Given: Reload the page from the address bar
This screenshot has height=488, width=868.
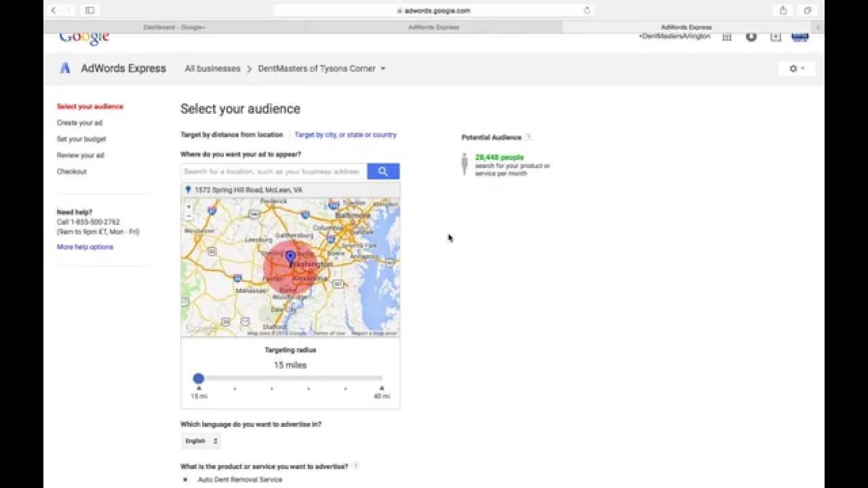Looking at the screenshot, I should pyautogui.click(x=587, y=10).
